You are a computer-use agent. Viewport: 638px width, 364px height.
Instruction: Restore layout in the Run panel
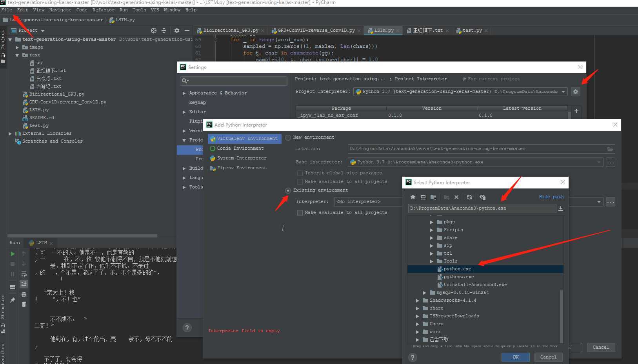[x=13, y=287]
